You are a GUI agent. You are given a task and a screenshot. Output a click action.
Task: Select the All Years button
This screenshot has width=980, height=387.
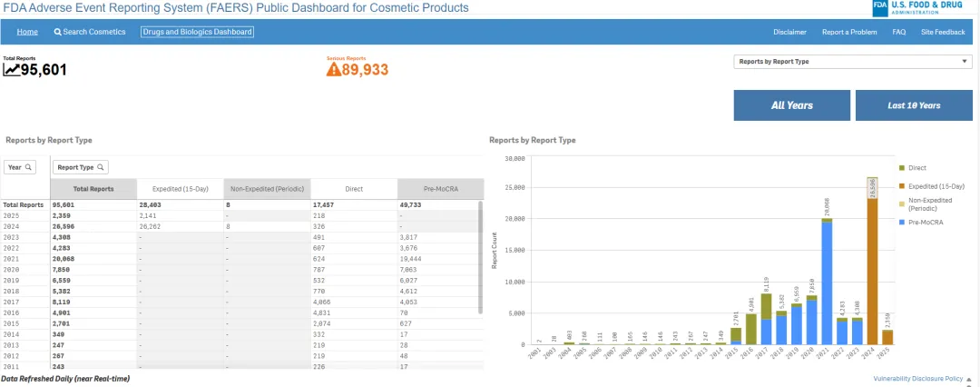point(792,105)
